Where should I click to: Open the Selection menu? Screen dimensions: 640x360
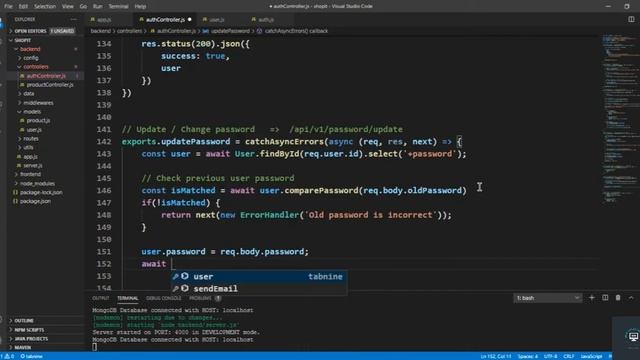[45, 7]
